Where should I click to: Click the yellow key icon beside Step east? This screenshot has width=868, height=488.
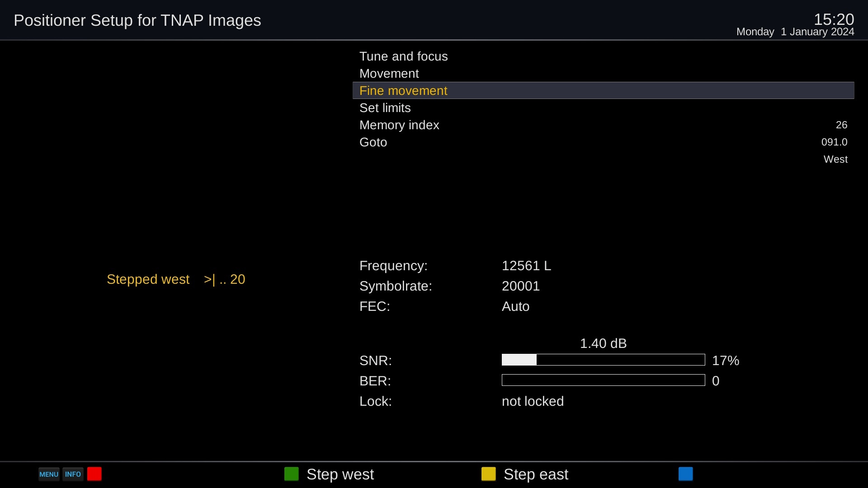[x=489, y=474]
